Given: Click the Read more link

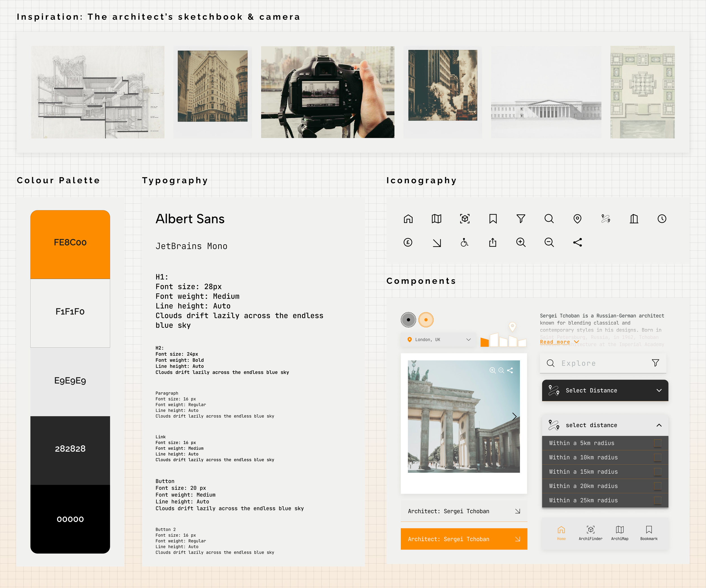Looking at the screenshot, I should tap(555, 342).
